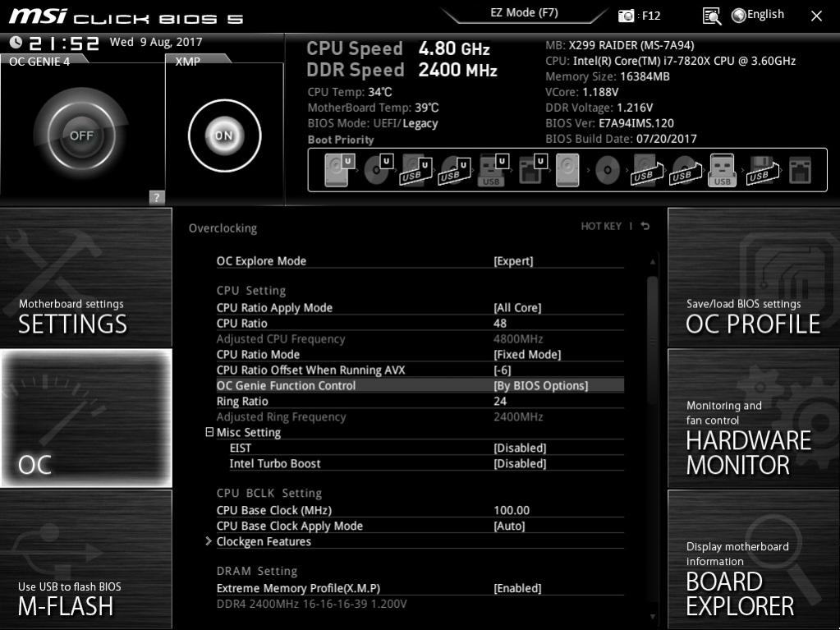Edit the Ring Ratio value 24

click(500, 401)
